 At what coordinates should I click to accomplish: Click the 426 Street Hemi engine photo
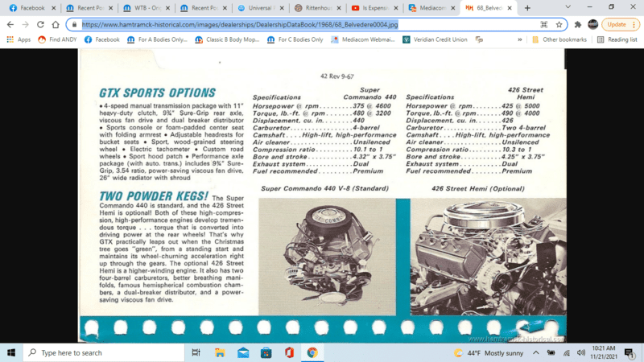point(488,257)
